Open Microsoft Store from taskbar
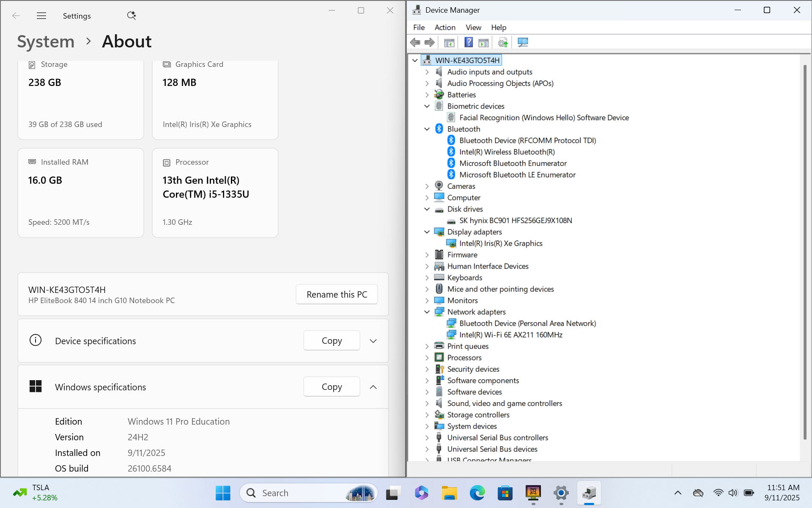The image size is (812, 508). point(505,493)
